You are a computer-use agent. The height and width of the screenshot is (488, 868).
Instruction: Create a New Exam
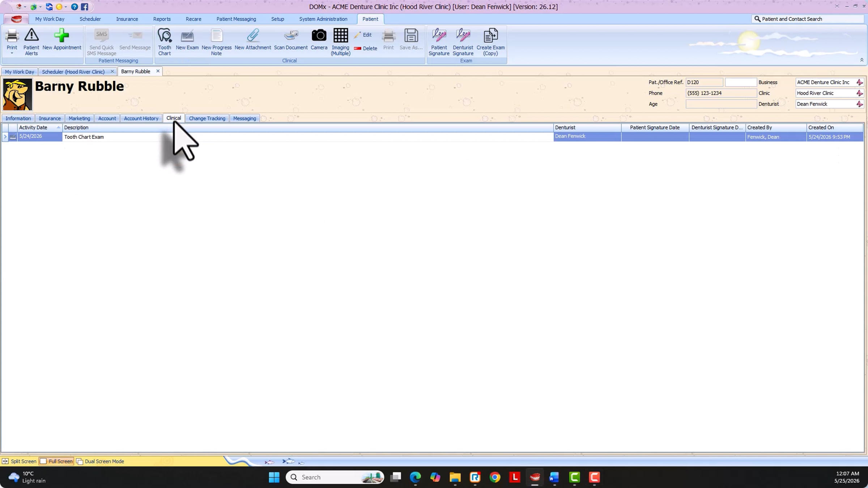click(187, 39)
